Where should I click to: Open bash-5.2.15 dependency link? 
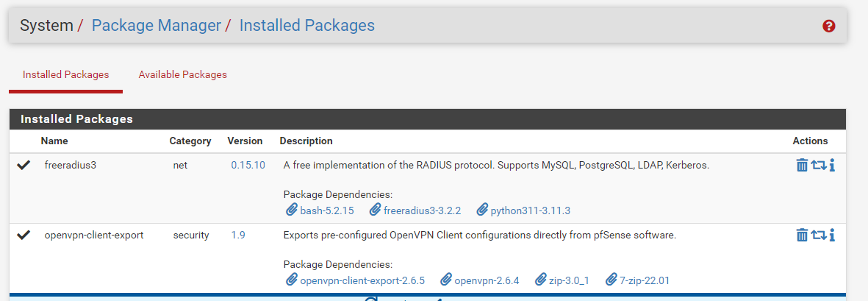(x=327, y=210)
